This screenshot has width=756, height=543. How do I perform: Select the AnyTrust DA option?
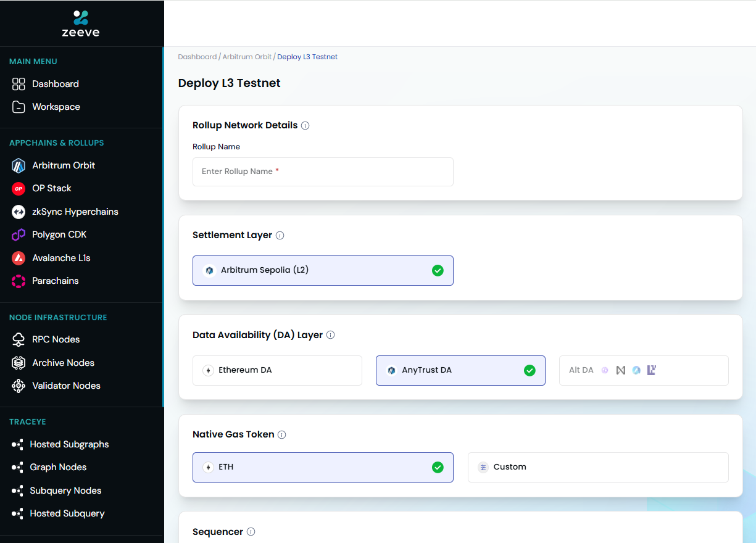tap(460, 370)
